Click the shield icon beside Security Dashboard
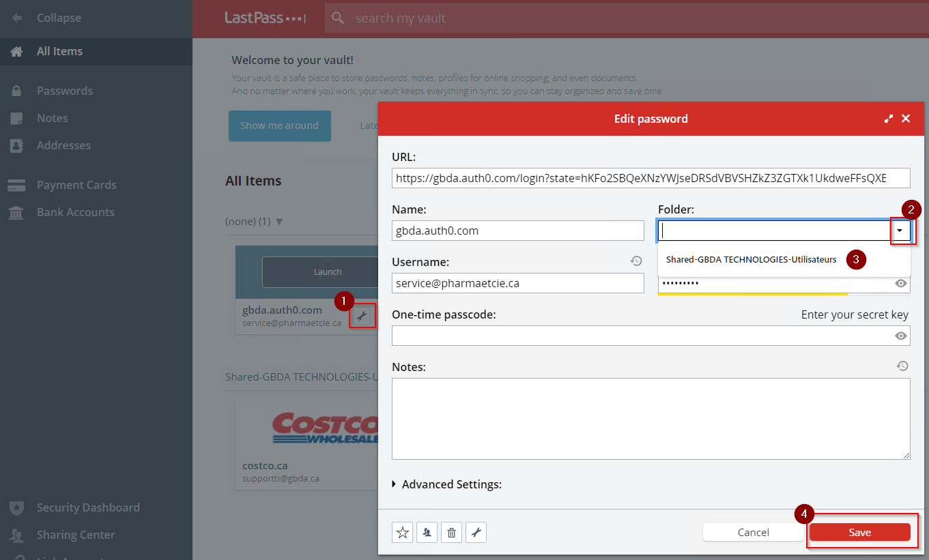This screenshot has width=929, height=560. point(16,507)
